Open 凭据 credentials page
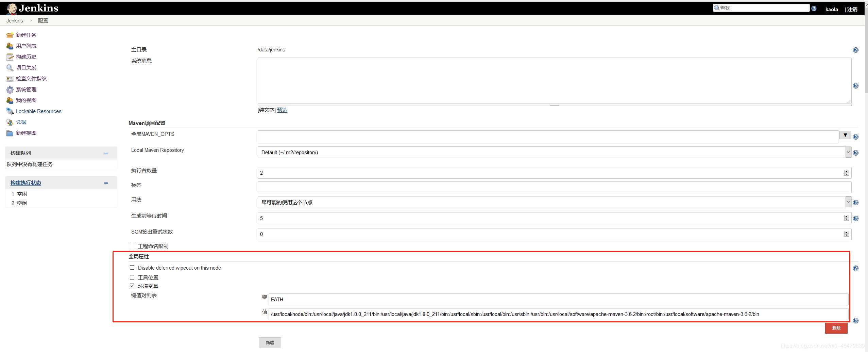This screenshot has height=352, width=868. click(x=21, y=122)
